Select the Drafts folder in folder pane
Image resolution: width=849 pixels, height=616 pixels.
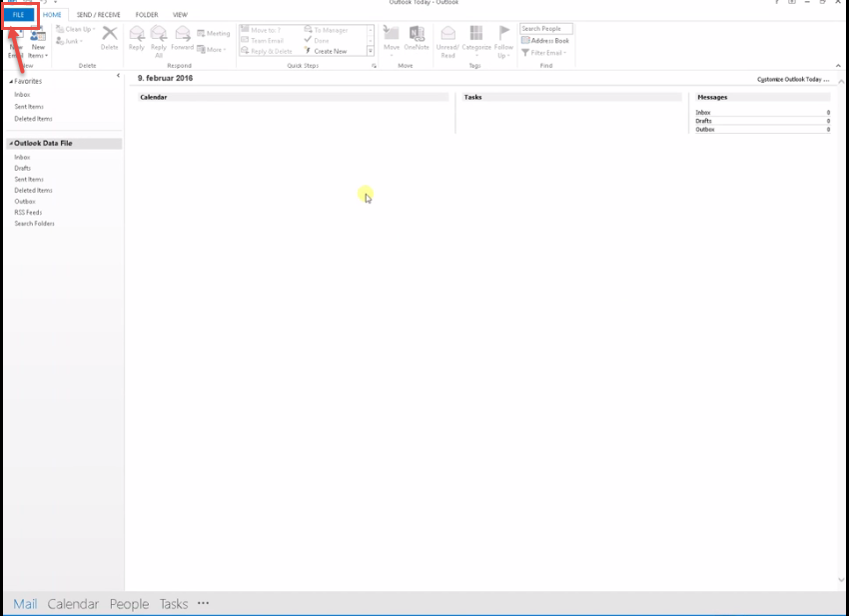tap(23, 169)
